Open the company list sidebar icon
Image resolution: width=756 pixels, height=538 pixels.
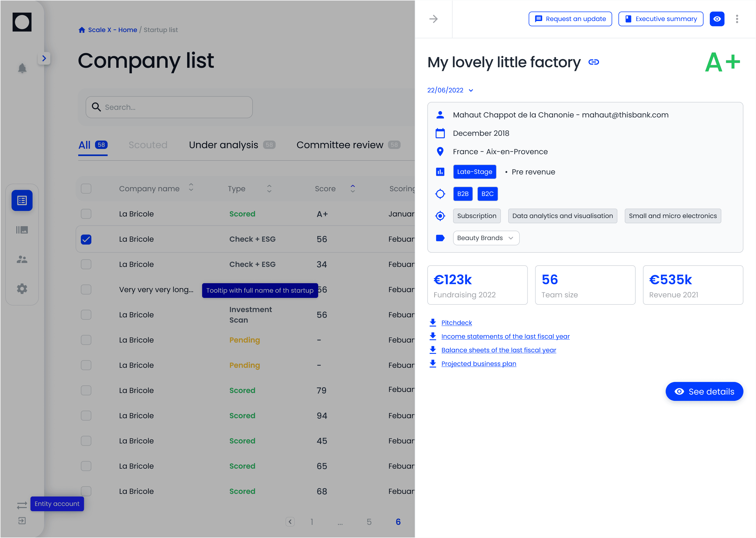22,200
